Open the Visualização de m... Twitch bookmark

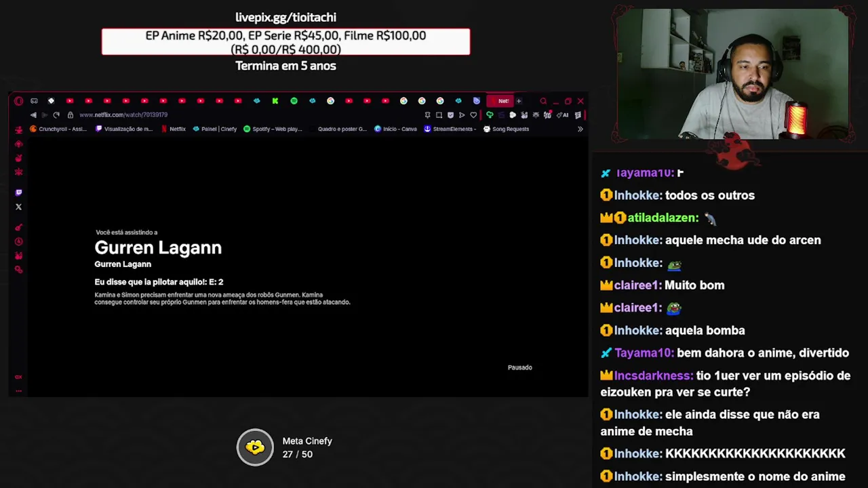pyautogui.click(x=124, y=129)
